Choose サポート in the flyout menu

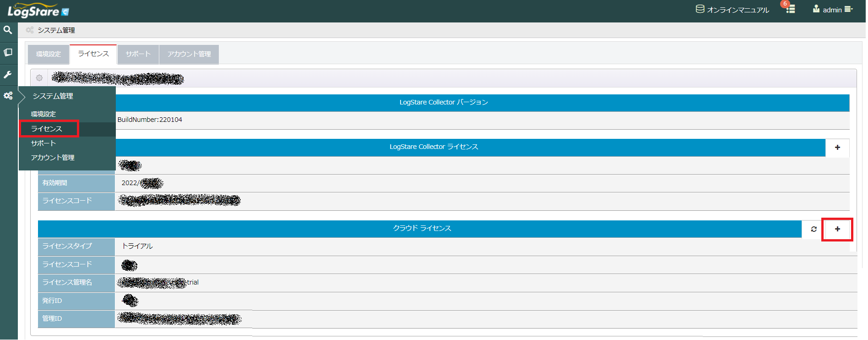(43, 143)
